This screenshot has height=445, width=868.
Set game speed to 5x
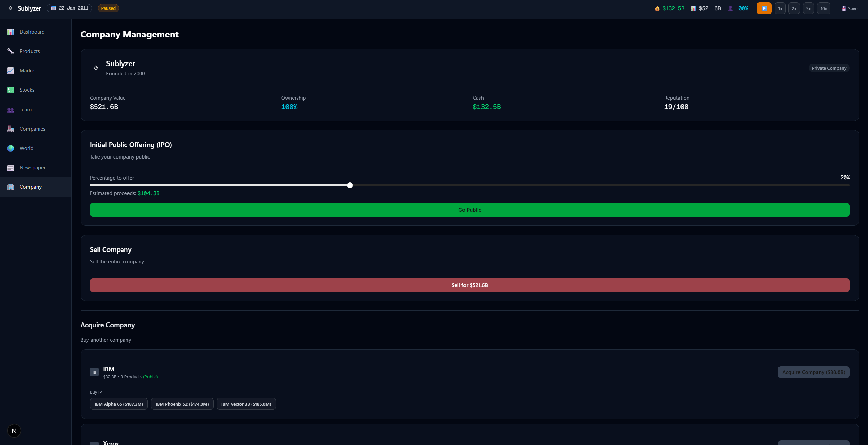tap(808, 8)
